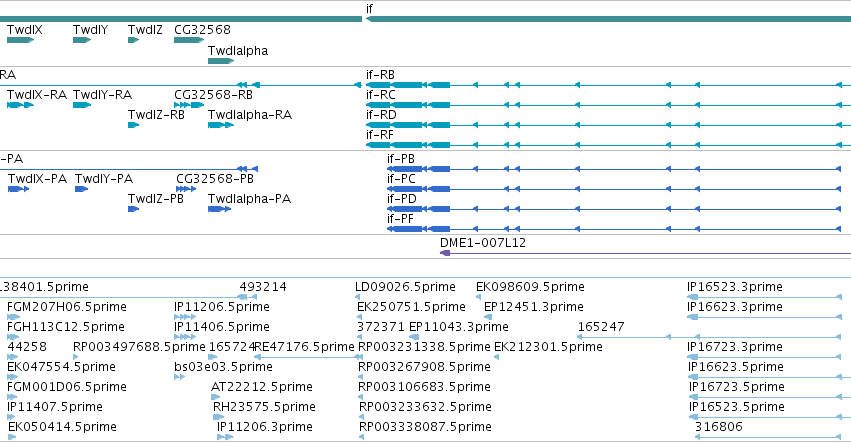
Task: Click the TwdlY-PA protein label
Action: click(x=104, y=179)
